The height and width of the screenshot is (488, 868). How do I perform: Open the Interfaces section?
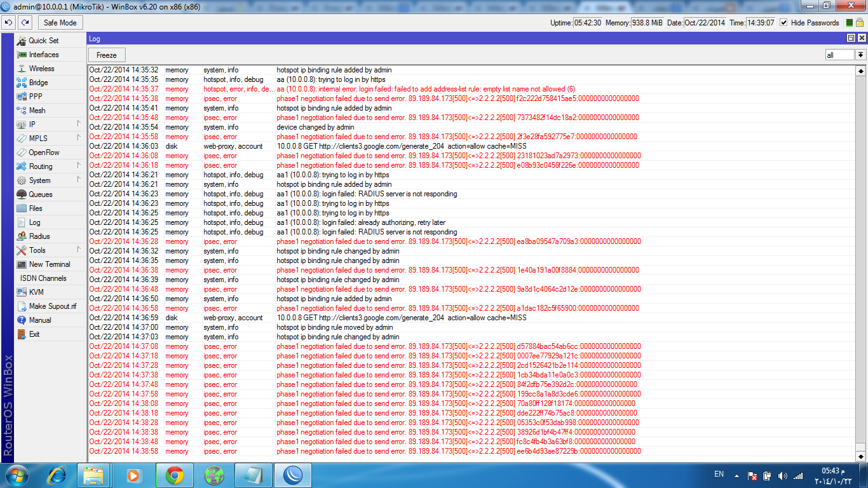pyautogui.click(x=50, y=55)
